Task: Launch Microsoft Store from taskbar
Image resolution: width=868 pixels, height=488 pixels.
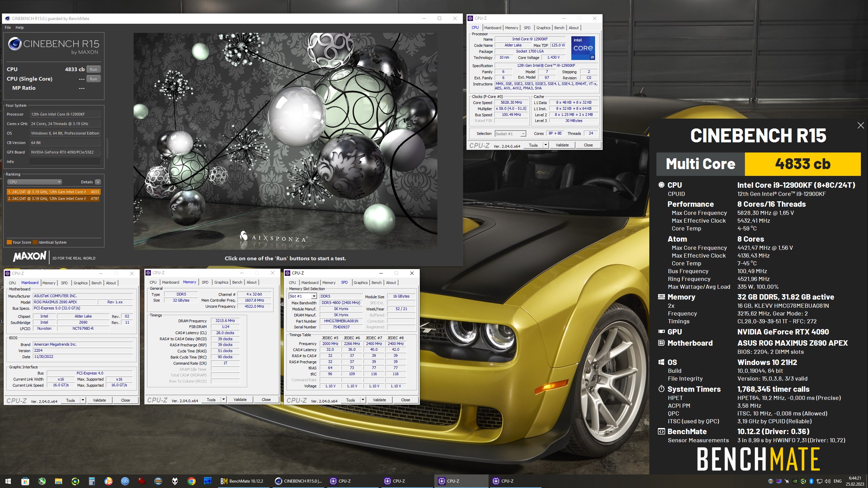Action: point(25,481)
